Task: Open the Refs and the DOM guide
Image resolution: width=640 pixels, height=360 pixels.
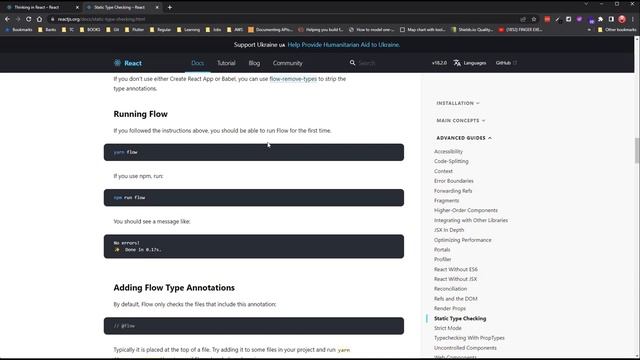Action: [456, 299]
